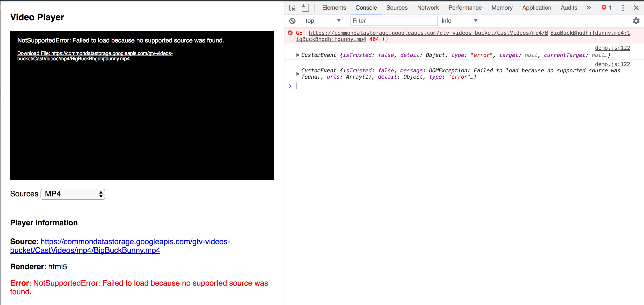Click inside the Filter input field
Screen dimensions: 644x305
(x=394, y=21)
